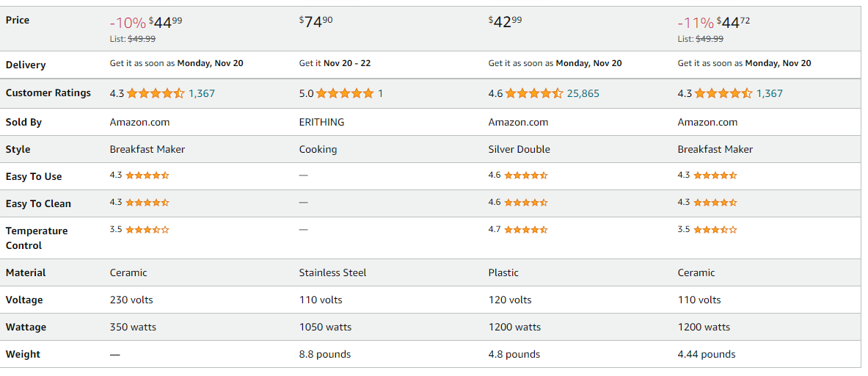Click the $74.90 price
The image size is (868, 376).
tap(316, 23)
